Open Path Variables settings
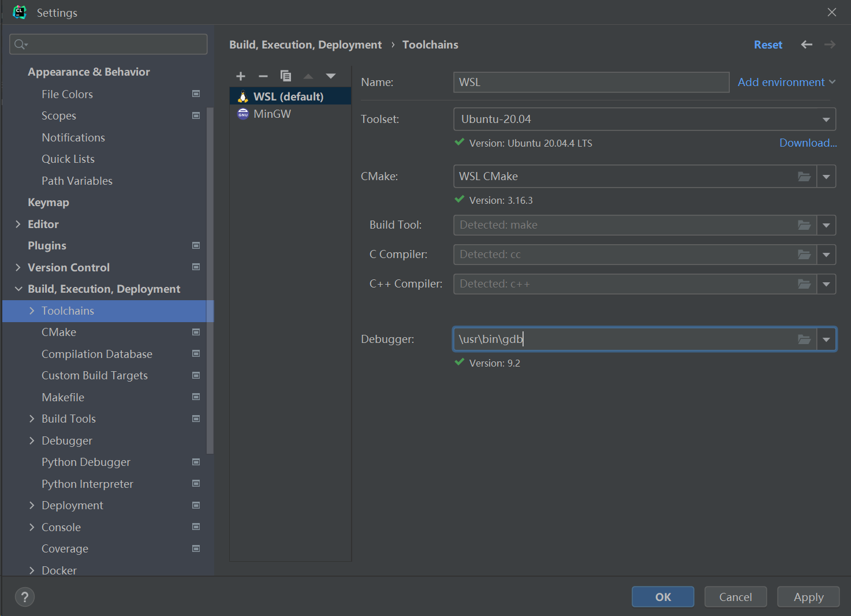 [77, 181]
